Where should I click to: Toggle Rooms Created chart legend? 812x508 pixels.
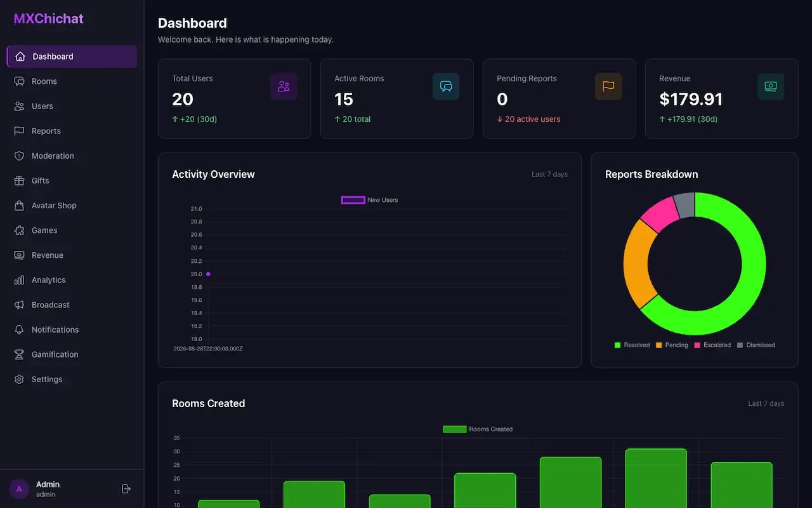(478, 429)
